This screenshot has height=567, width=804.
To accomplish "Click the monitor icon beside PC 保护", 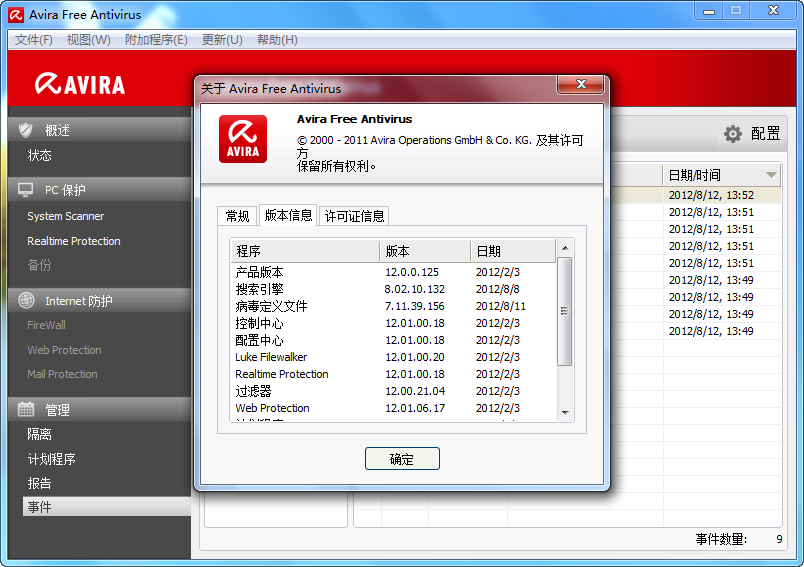I will 26,190.
